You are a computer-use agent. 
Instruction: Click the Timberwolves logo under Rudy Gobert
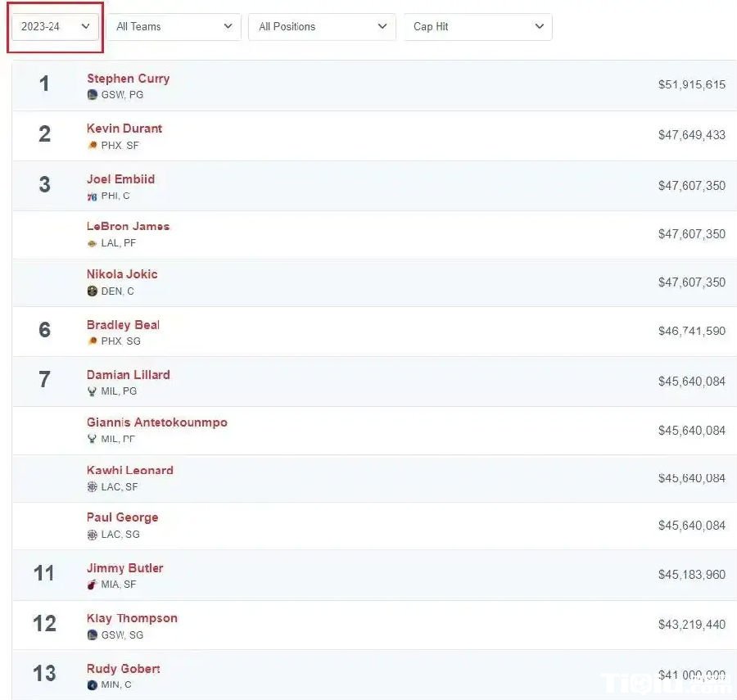click(93, 685)
